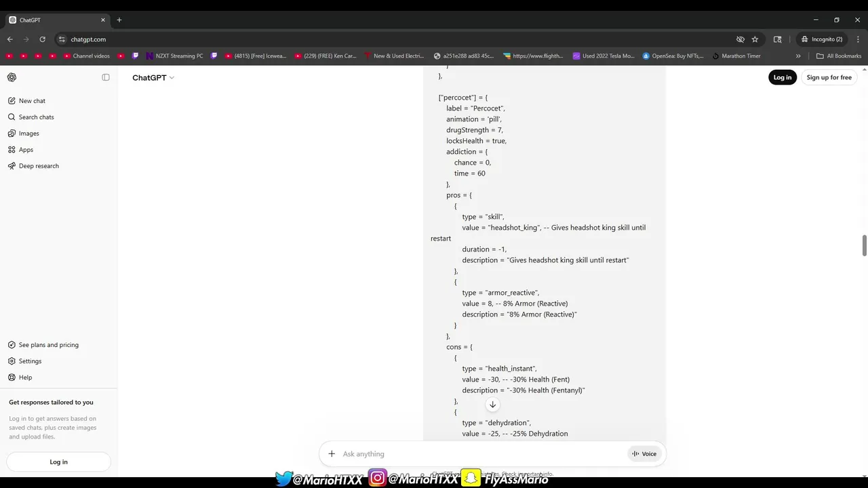Open Deep research

[39, 166]
